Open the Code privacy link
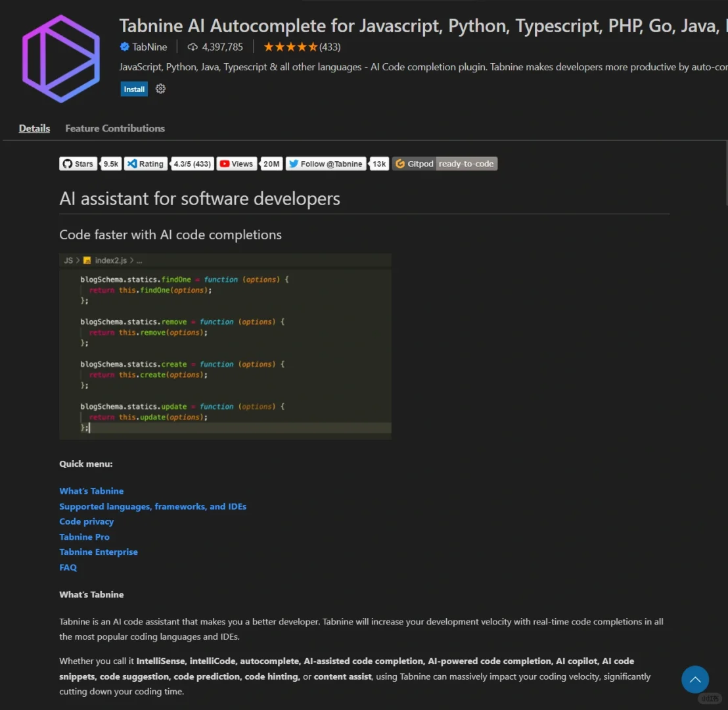The width and height of the screenshot is (728, 710). (x=86, y=521)
